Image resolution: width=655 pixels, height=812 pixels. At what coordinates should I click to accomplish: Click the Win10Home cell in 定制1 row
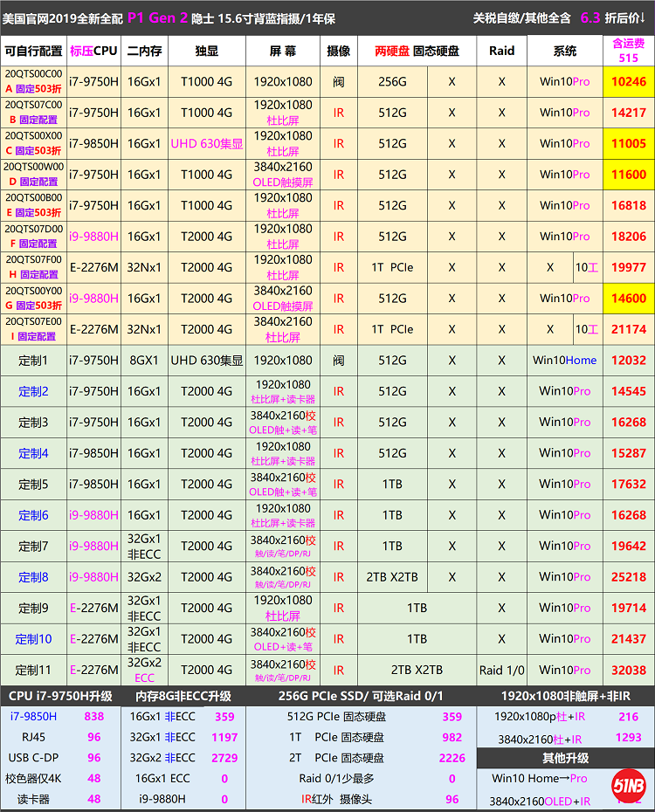point(564,361)
